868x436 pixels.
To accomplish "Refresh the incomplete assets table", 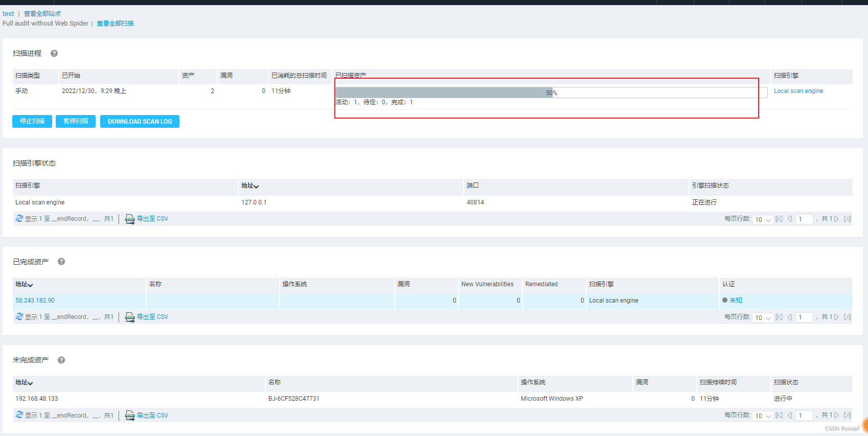I will pyautogui.click(x=19, y=416).
